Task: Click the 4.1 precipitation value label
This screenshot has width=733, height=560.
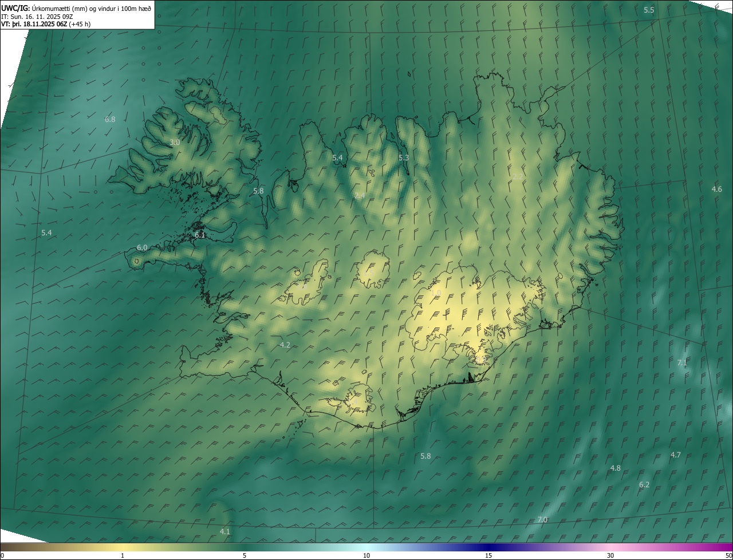Action: pyautogui.click(x=224, y=531)
